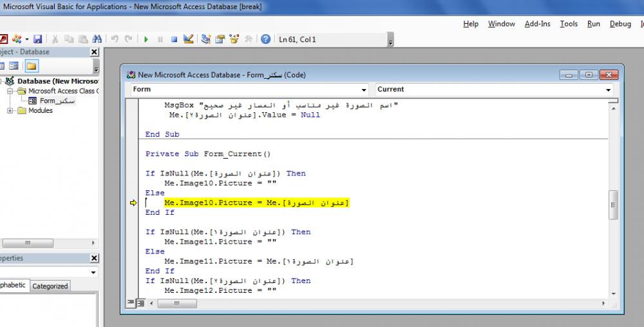
Task: Click code window horizontal scrollbar thumb
Action: coord(177,304)
